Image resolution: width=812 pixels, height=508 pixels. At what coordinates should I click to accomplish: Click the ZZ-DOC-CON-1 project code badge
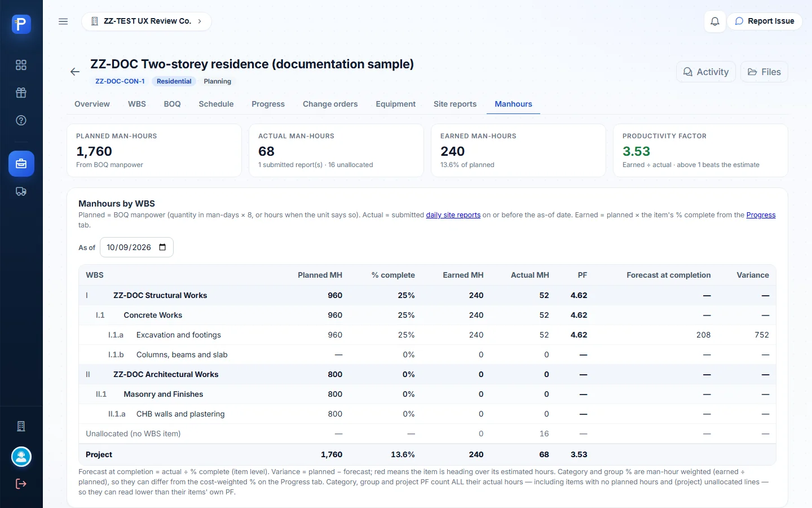[x=120, y=81]
